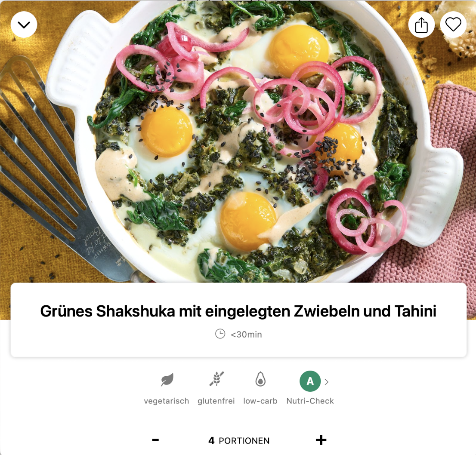The image size is (476, 455).
Task: Open the Shakshuka dish photo
Action: (238, 141)
